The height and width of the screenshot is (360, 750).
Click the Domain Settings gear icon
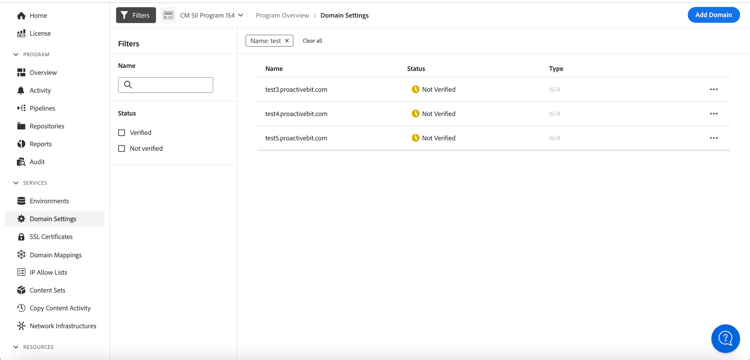(x=21, y=219)
